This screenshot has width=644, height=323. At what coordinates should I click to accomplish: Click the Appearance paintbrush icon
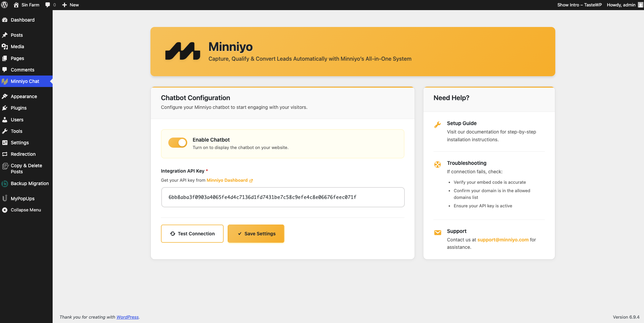tap(5, 96)
